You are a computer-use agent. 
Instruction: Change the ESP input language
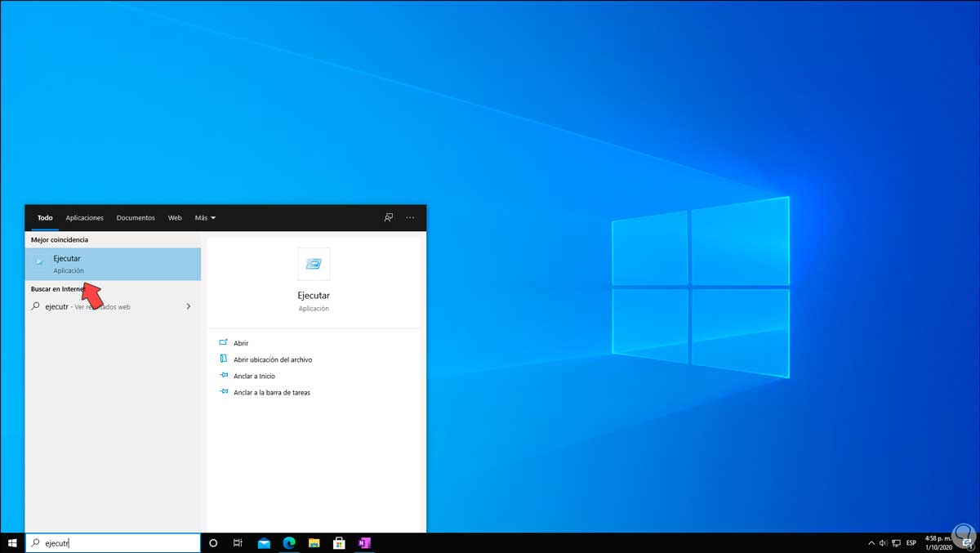tap(911, 542)
